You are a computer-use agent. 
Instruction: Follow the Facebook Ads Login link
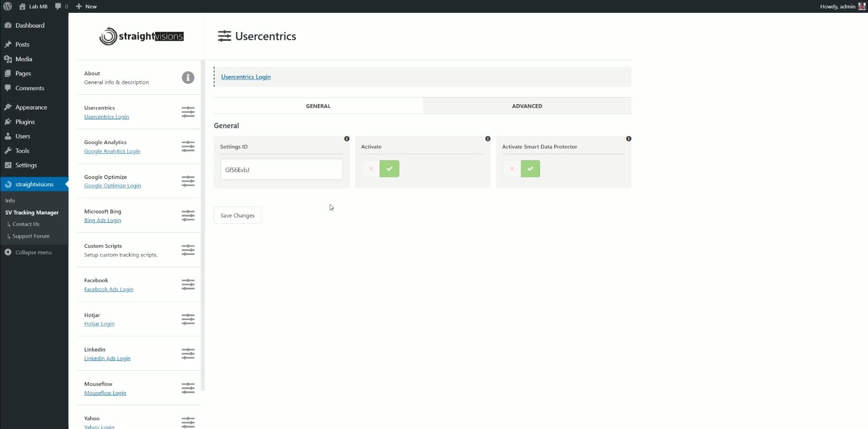click(108, 289)
